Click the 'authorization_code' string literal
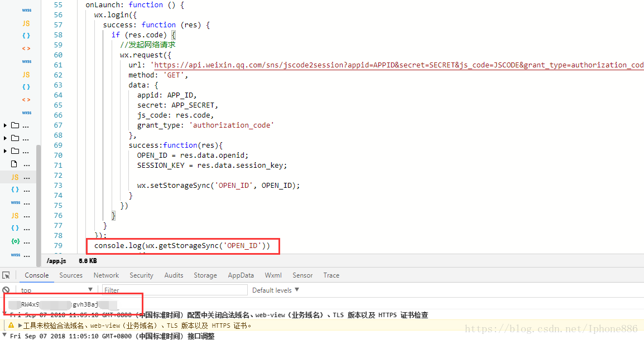 tap(231, 125)
